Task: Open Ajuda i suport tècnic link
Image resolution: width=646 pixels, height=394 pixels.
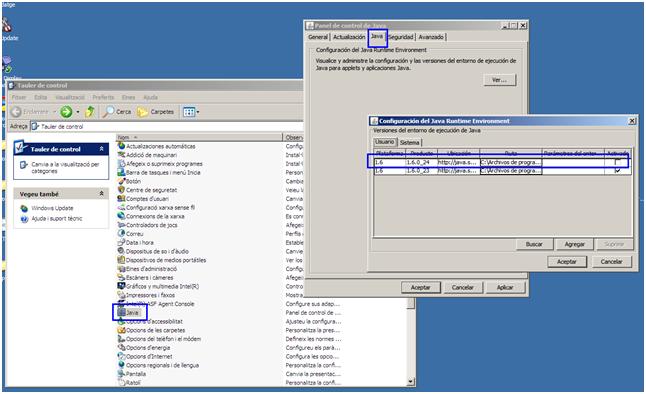Action: [57, 218]
